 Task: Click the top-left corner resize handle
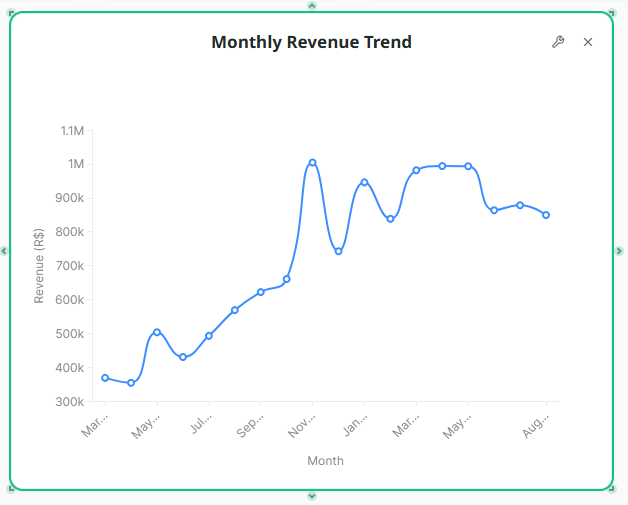tap(11, 13)
